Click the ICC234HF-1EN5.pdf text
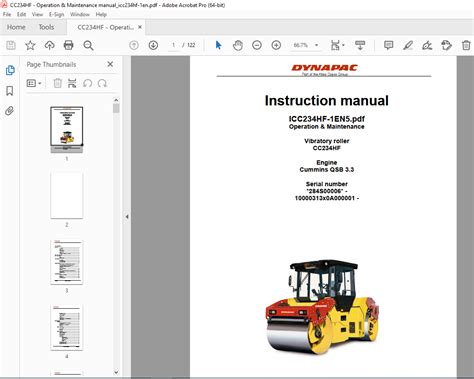474x379 pixels. 327,119
